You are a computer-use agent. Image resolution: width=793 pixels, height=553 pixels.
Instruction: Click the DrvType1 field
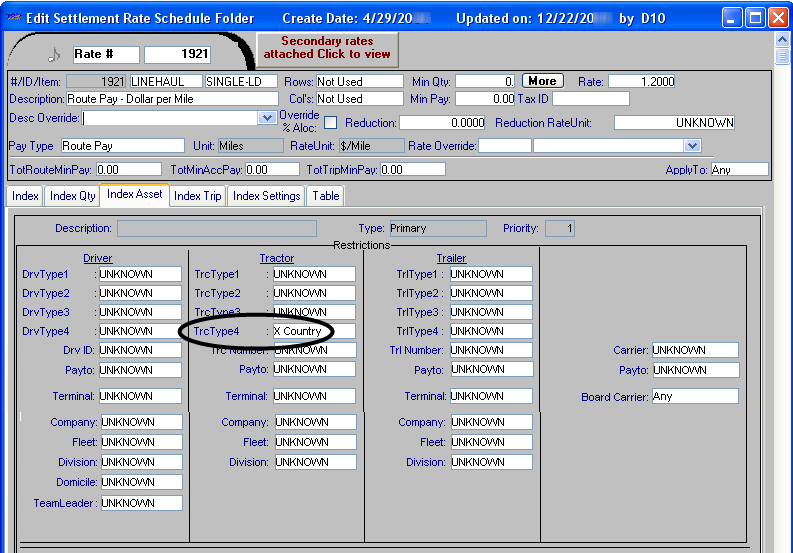pyautogui.click(x=140, y=274)
